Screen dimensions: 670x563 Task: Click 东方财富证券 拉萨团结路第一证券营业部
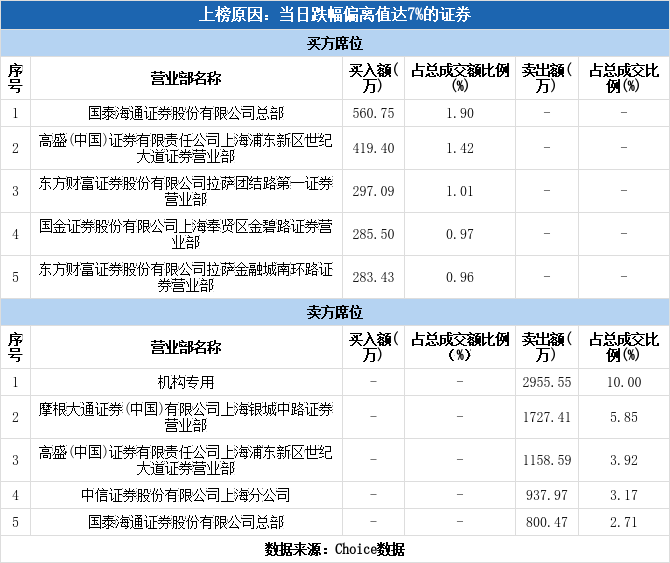pos(186,191)
